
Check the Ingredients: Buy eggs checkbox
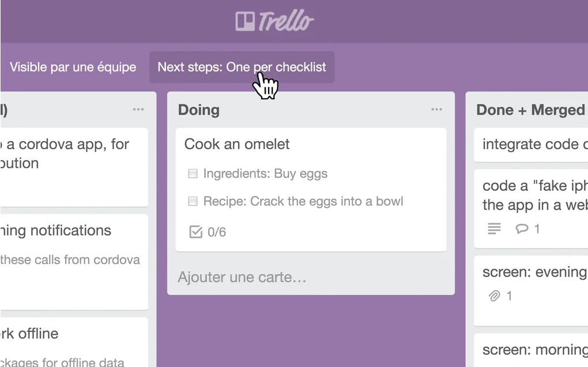tap(192, 173)
